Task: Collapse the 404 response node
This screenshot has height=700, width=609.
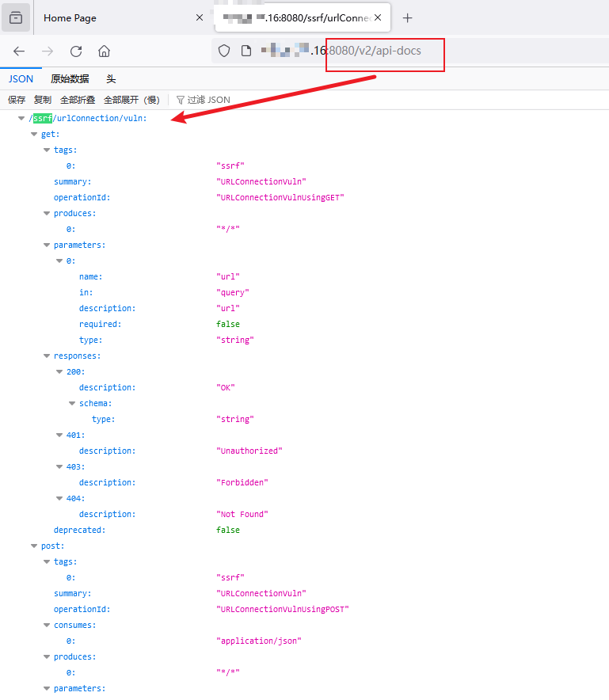Action: click(x=59, y=498)
